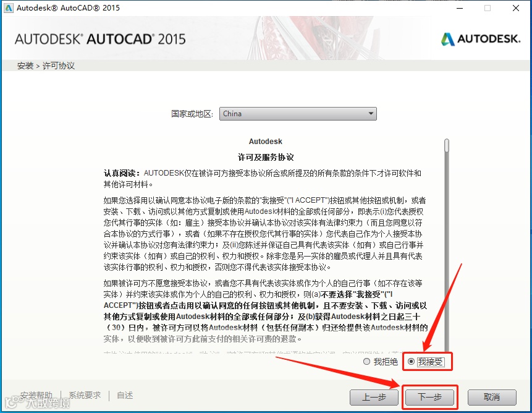Click the Autodesk heading above the agreement
This screenshot has height=413, width=532.
pos(266,142)
